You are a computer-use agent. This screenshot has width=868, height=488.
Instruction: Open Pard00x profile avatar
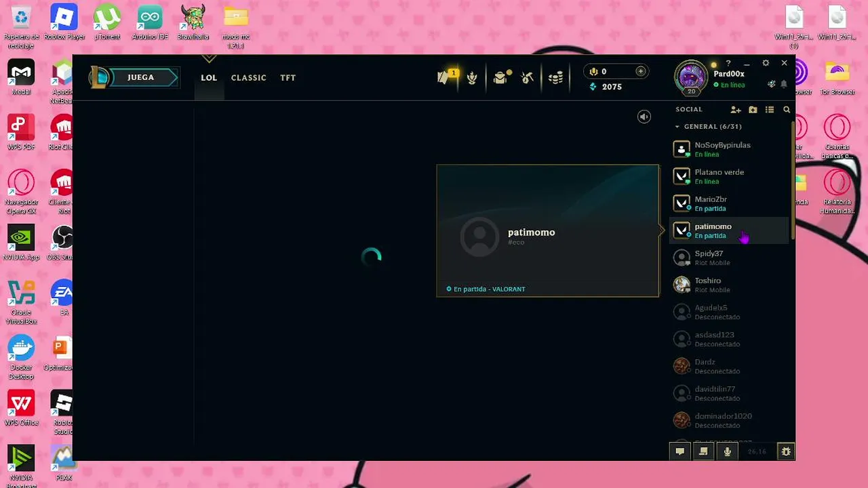point(691,77)
